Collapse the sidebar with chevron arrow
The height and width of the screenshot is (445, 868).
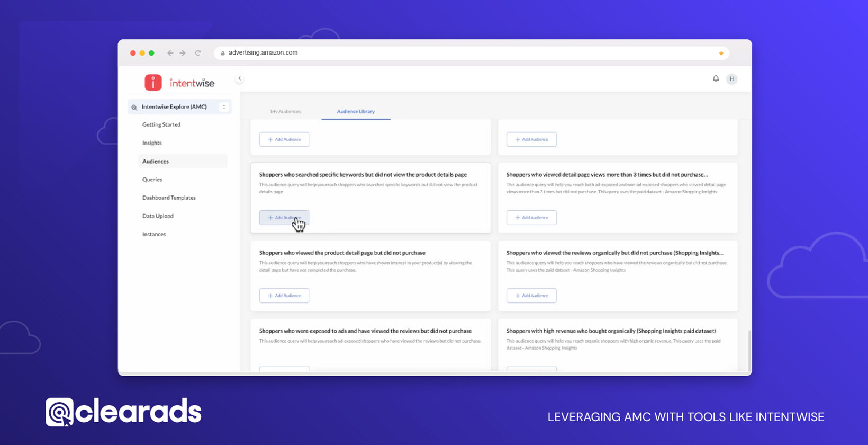point(240,78)
